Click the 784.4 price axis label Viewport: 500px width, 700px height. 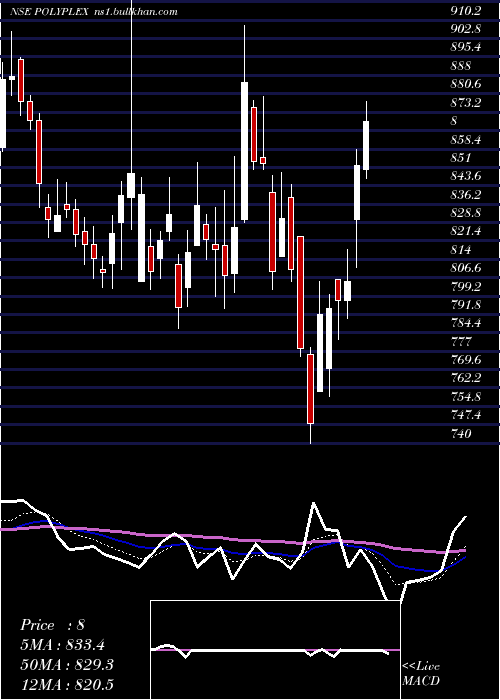point(466,323)
